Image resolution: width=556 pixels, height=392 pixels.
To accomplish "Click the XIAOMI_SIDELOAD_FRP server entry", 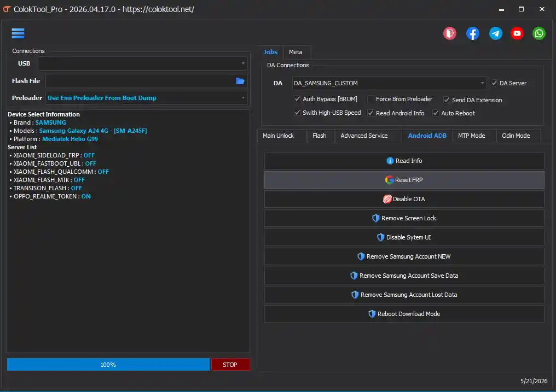I will (52, 155).
